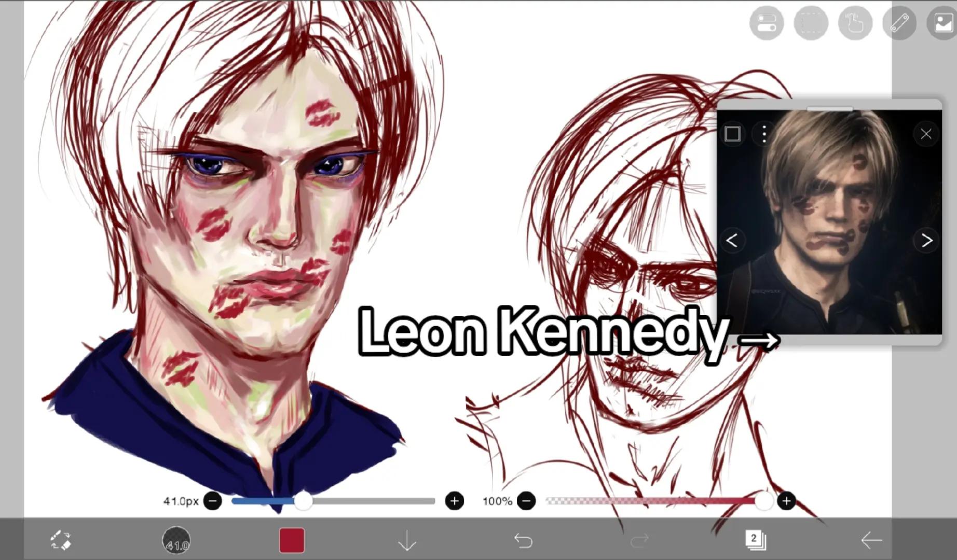Increase brush thickness with plus button
Screen dimensions: 957x560
point(455,501)
